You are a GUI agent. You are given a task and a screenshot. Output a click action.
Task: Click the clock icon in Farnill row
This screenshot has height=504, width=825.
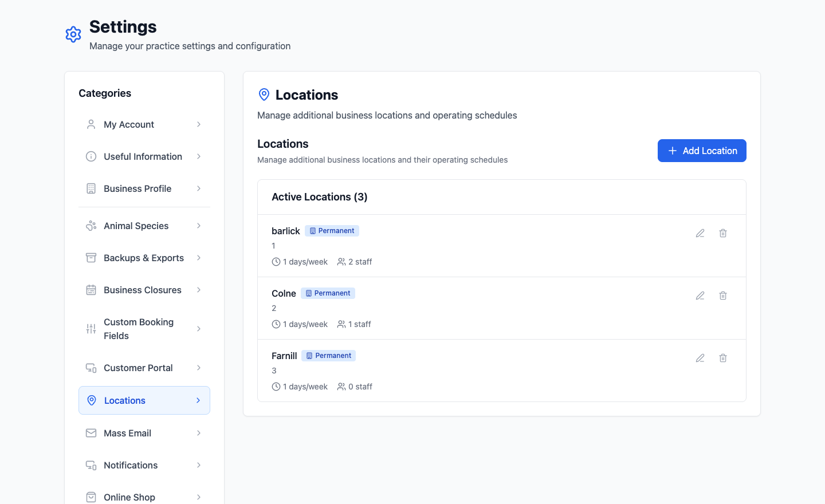point(276,387)
